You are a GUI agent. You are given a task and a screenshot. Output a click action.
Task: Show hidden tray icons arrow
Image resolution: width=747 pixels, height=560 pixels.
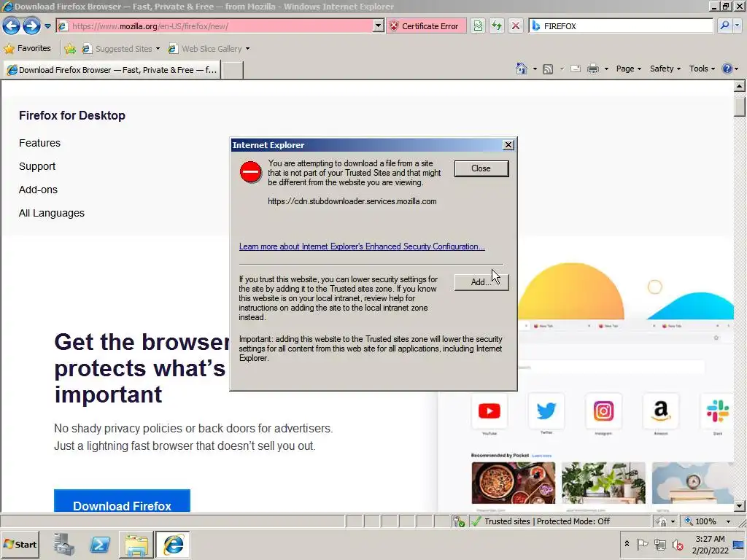click(627, 544)
